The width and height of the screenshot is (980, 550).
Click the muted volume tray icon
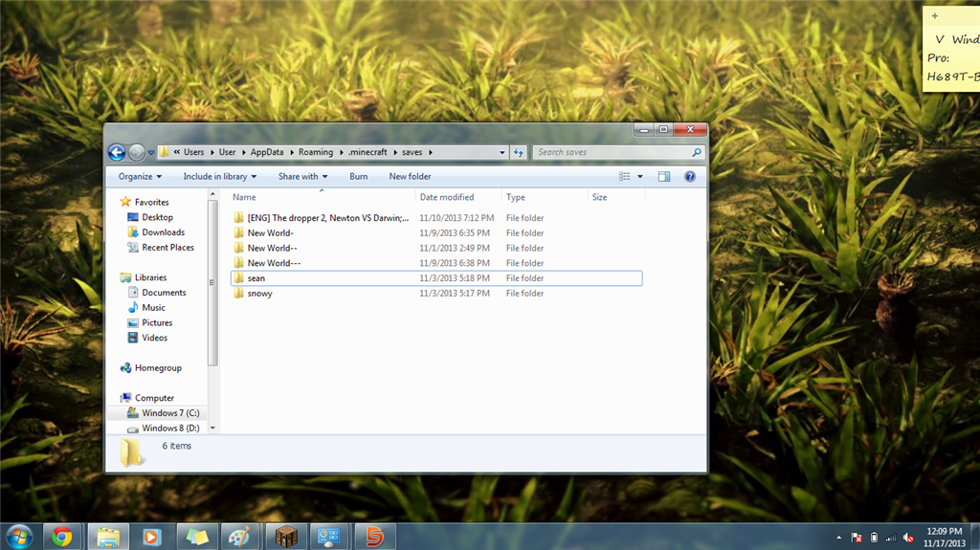click(908, 538)
